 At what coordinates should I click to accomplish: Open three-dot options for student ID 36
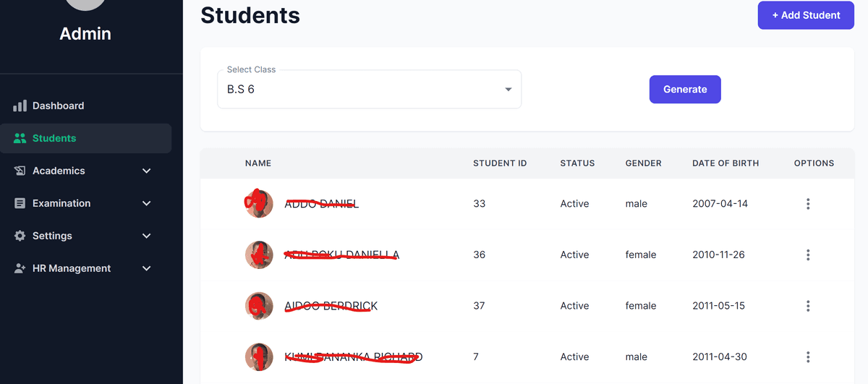(x=807, y=255)
